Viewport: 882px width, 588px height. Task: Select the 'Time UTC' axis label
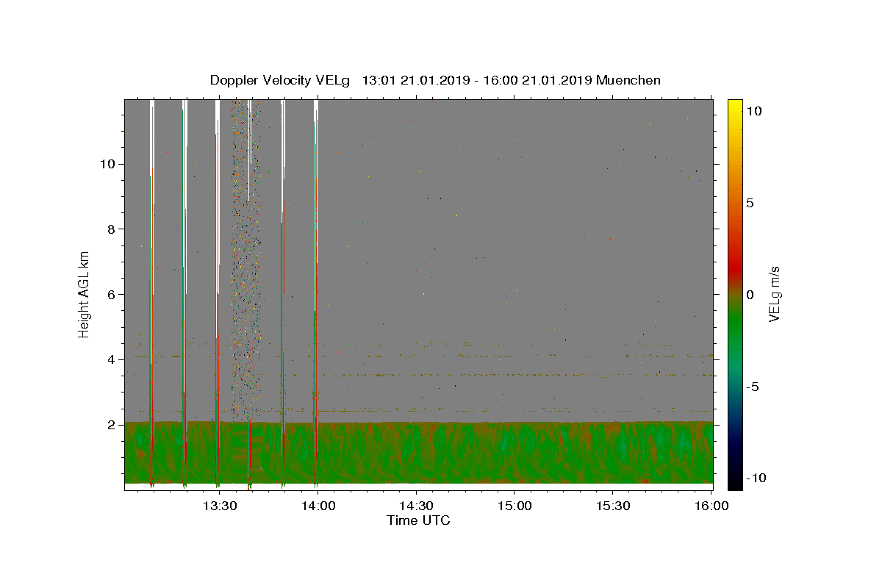pos(418,520)
